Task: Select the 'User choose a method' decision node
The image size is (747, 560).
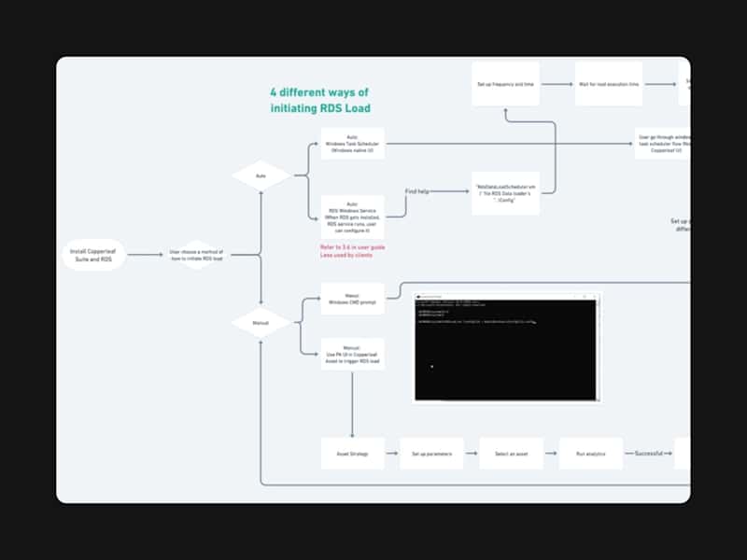Action: pyautogui.click(x=196, y=255)
